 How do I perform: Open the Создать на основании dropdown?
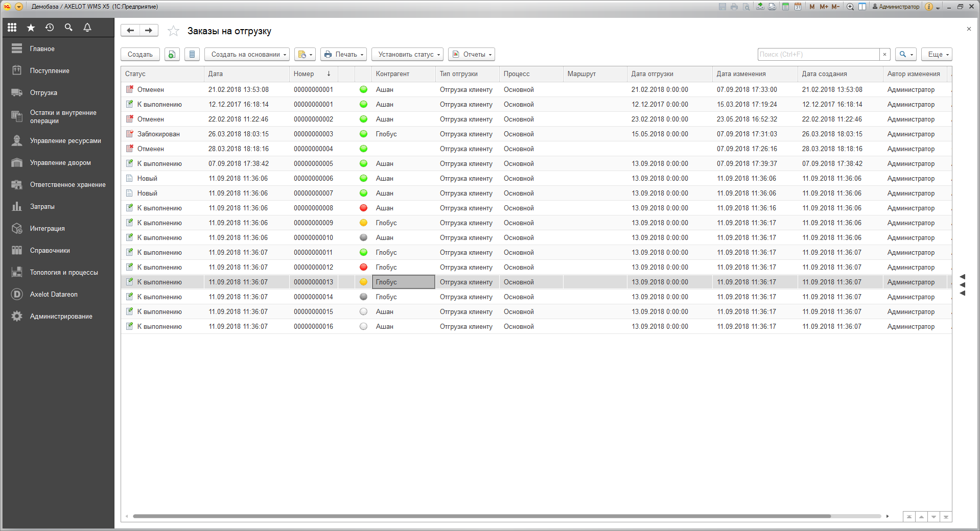(247, 54)
